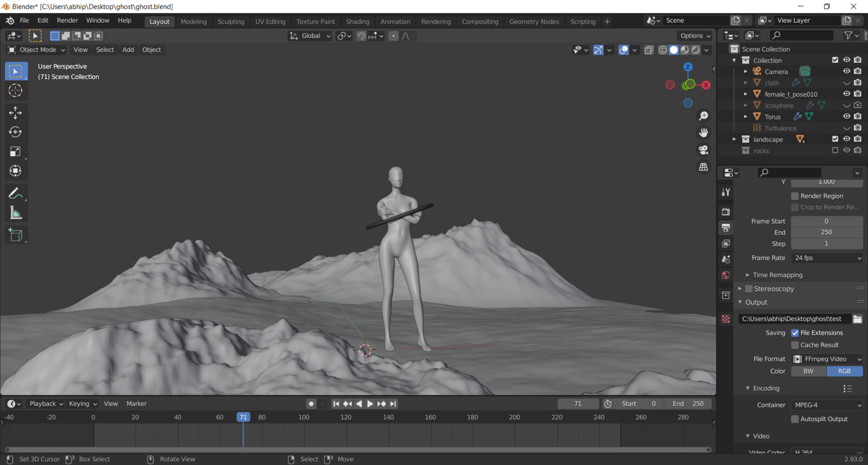868x465 pixels.
Task: Play the animation forward
Action: [x=370, y=404]
